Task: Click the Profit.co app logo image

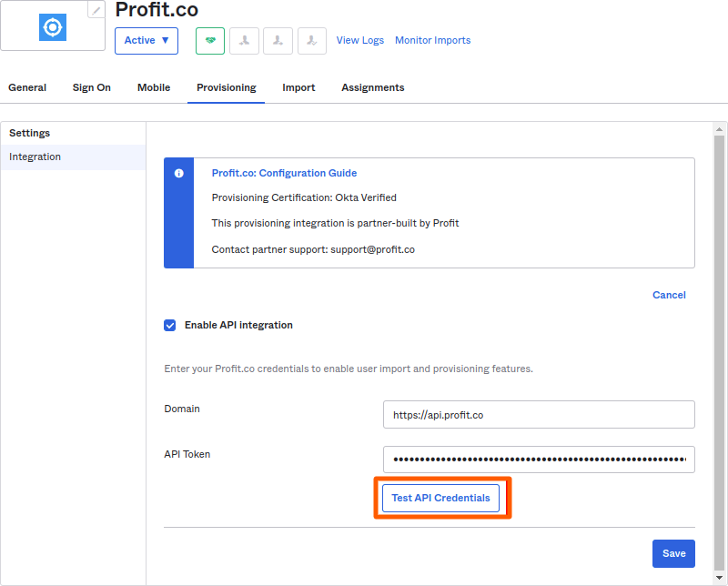Action: 53,27
